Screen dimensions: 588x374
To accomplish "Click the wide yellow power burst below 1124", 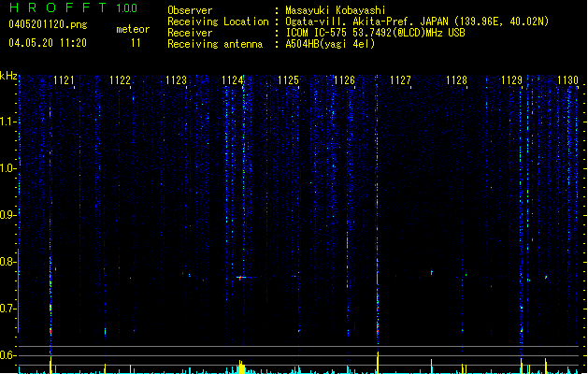I will point(241,367).
